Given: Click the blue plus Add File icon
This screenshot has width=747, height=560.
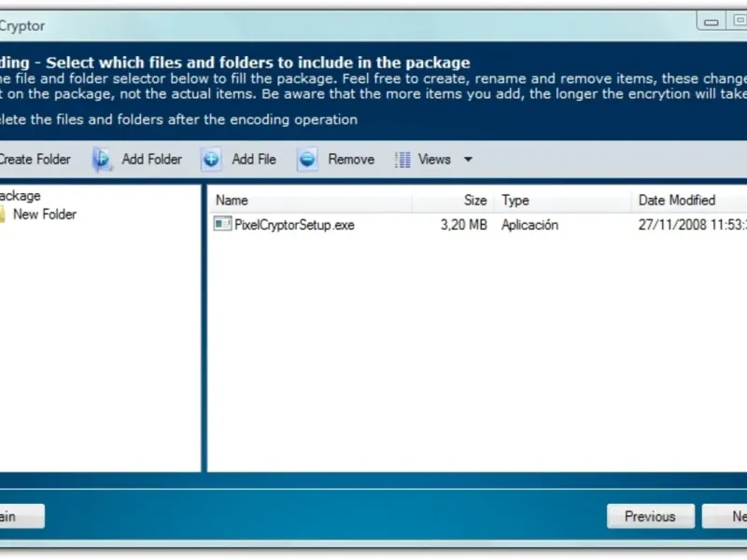Looking at the screenshot, I should (x=211, y=159).
